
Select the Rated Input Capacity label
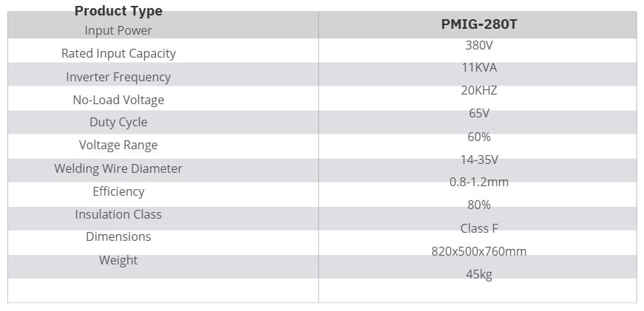pyautogui.click(x=118, y=53)
